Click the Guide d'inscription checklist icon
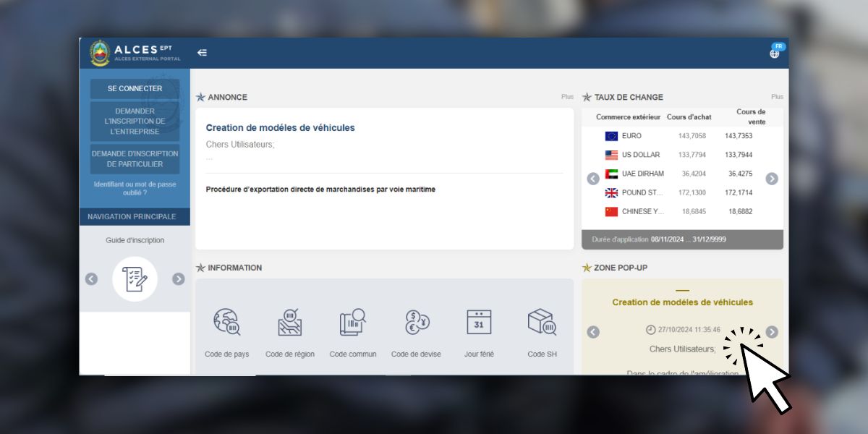Image resolution: width=868 pixels, height=434 pixels. coord(135,278)
